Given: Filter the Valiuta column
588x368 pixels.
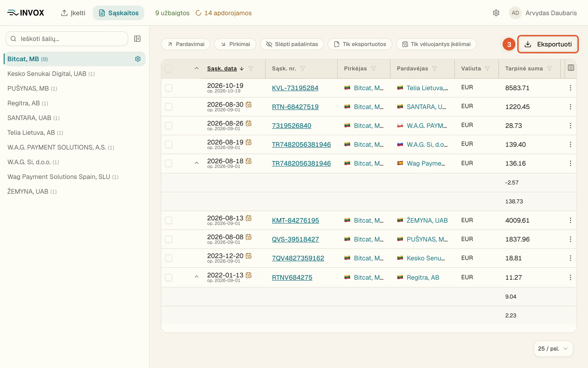Looking at the screenshot, I should point(487,69).
